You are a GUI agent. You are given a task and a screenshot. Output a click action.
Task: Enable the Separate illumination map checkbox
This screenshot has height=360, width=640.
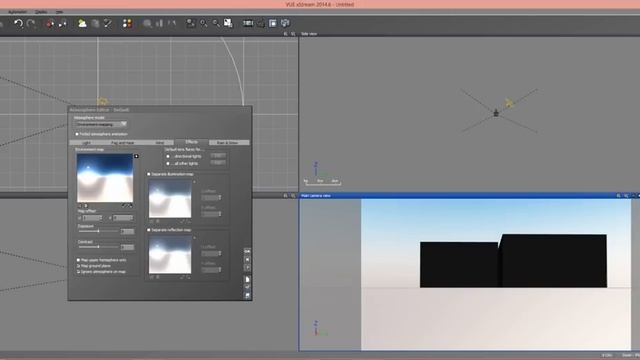coord(149,174)
